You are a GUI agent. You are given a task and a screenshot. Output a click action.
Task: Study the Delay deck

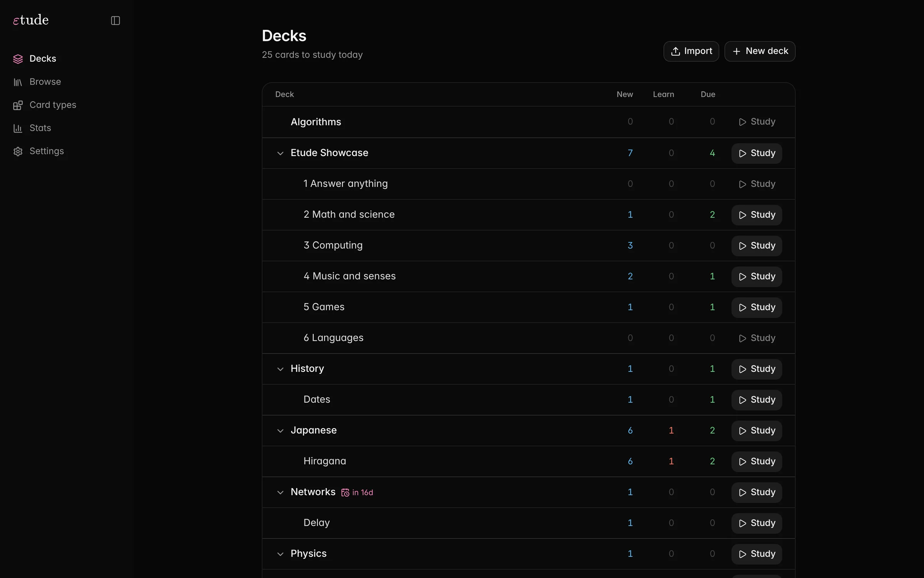pos(757,523)
